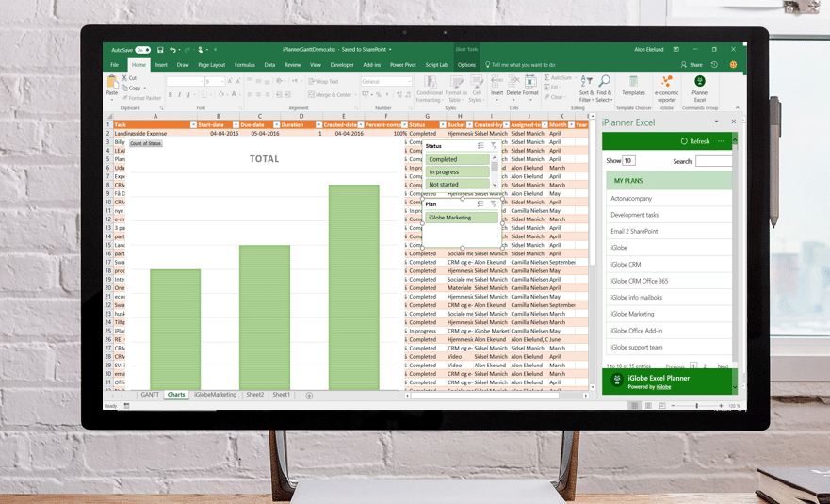This screenshot has height=504, width=830.
Task: Click the zoom in plus button
Action: pos(721,406)
